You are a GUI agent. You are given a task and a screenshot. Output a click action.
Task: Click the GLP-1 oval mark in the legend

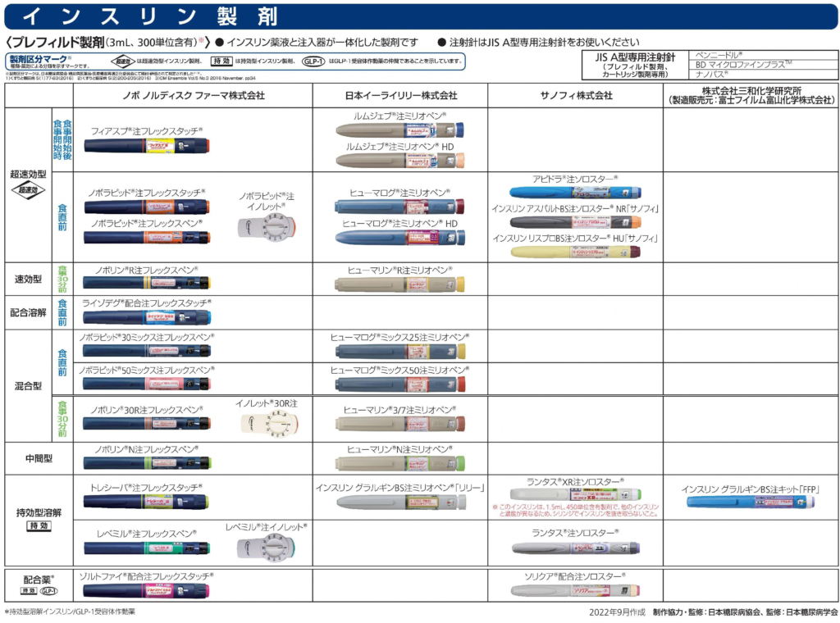(x=313, y=61)
